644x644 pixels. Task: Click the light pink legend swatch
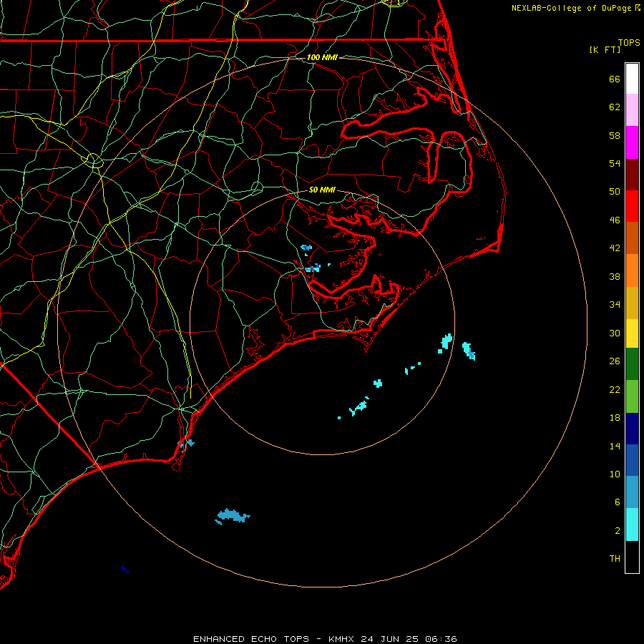[x=632, y=109]
